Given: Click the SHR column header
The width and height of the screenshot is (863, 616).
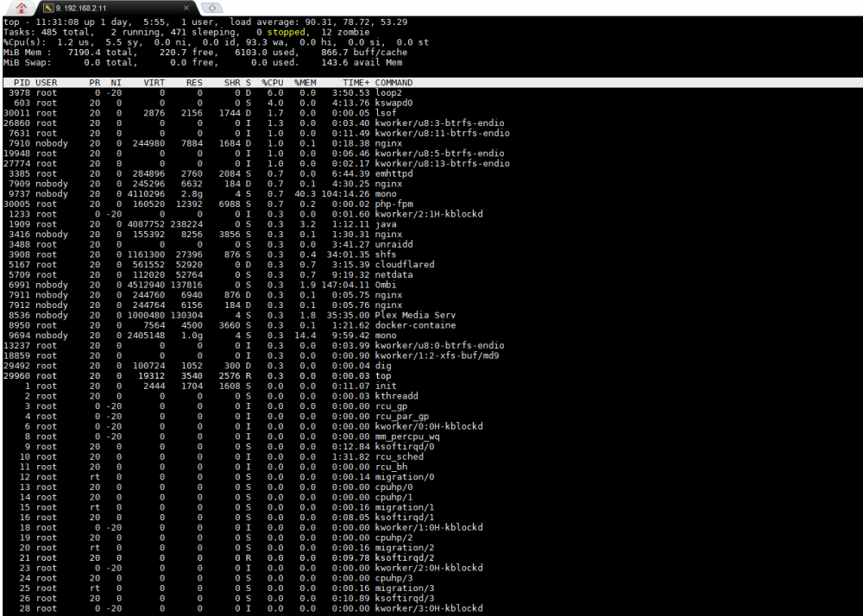Looking at the screenshot, I should point(232,83).
